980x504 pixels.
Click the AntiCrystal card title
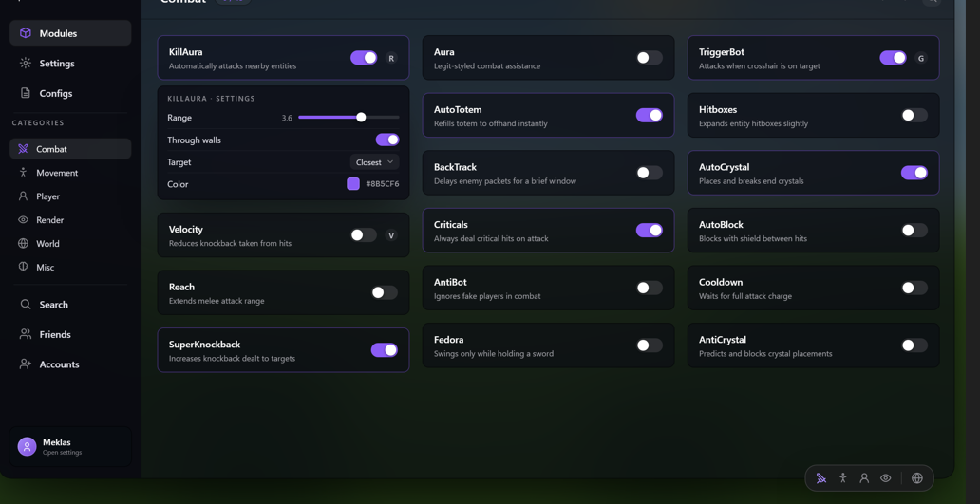(x=723, y=340)
